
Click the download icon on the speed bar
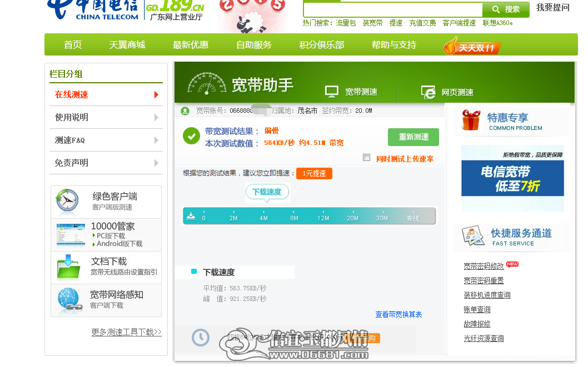click(191, 216)
